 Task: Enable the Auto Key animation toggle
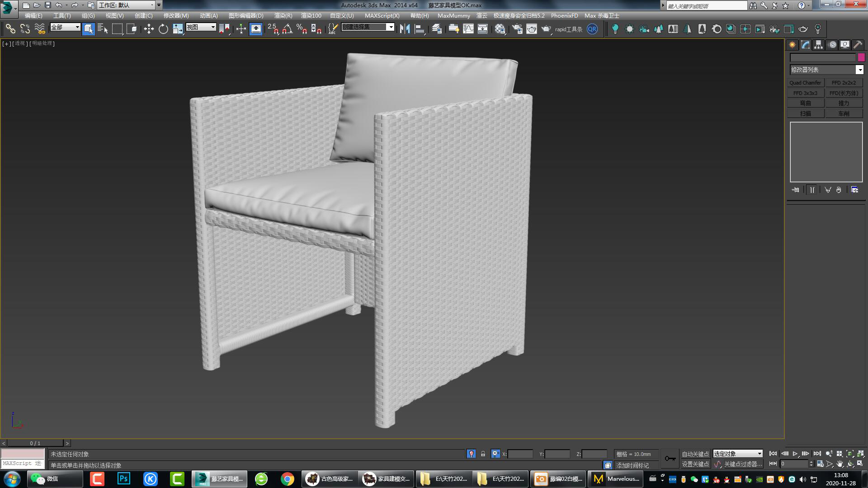(x=696, y=454)
